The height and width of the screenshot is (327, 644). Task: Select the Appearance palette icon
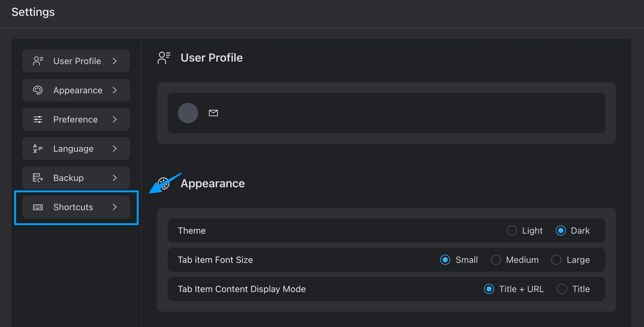point(38,90)
